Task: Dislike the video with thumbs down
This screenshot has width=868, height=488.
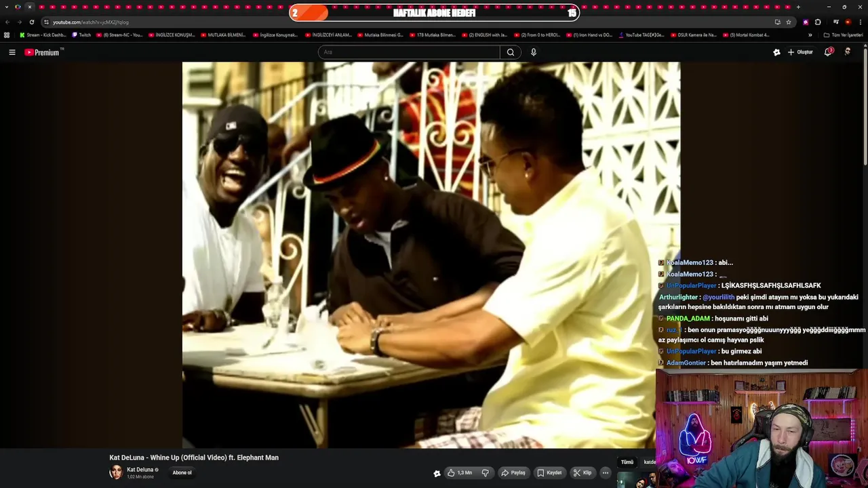Action: (x=486, y=473)
